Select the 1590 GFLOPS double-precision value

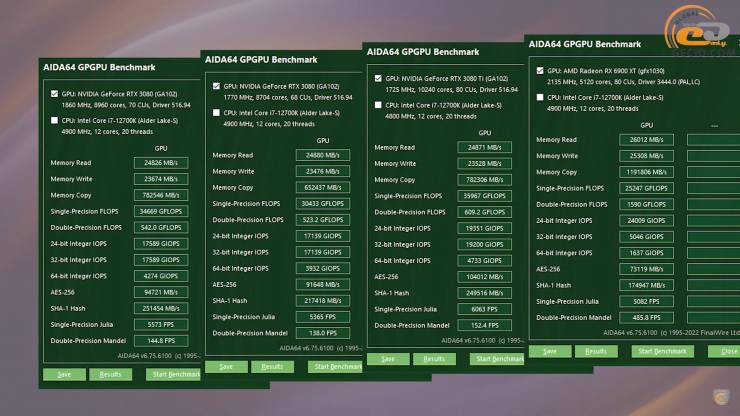(x=647, y=204)
